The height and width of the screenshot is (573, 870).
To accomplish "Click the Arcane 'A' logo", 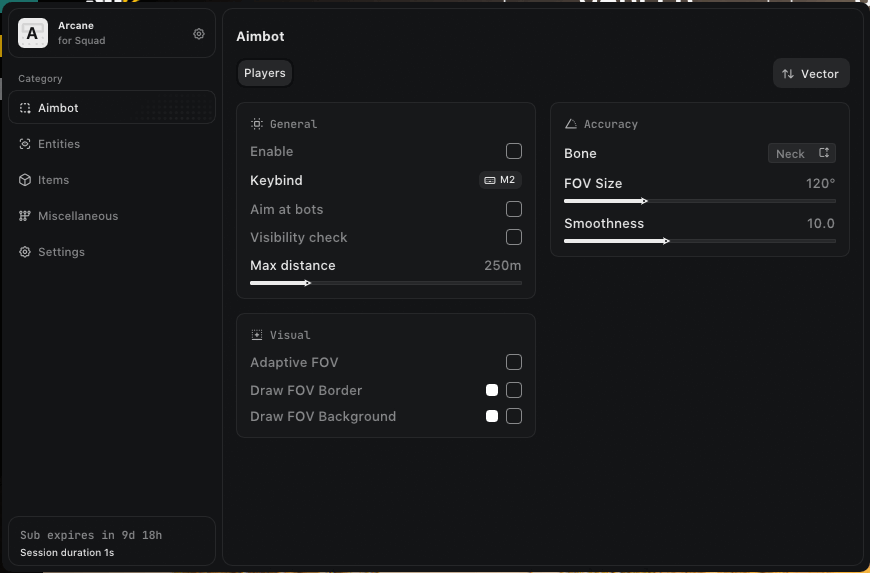I will [x=33, y=34].
